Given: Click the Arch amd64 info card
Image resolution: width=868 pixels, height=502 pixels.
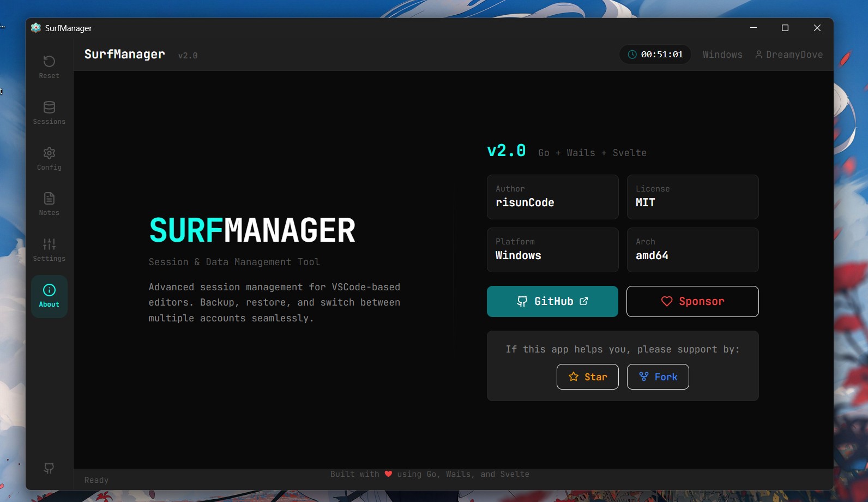Looking at the screenshot, I should pos(692,250).
